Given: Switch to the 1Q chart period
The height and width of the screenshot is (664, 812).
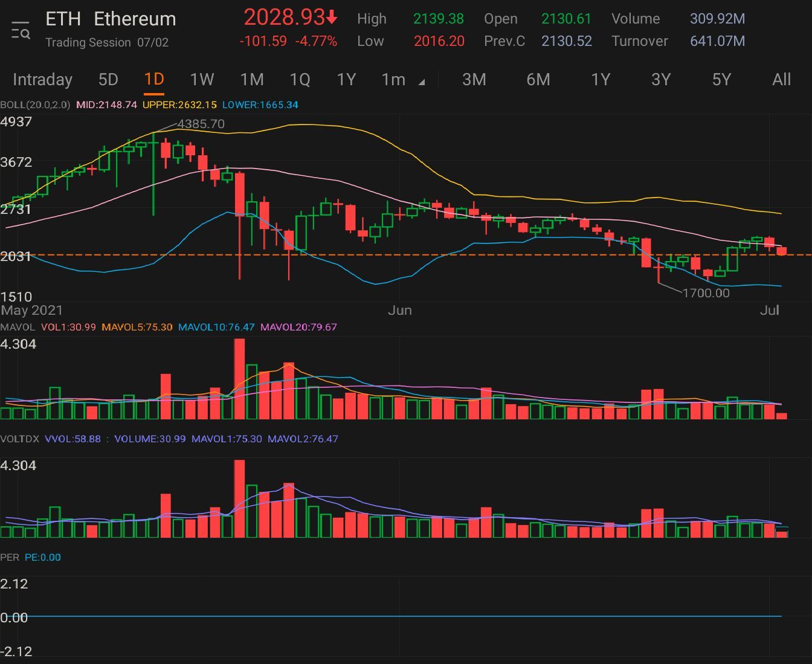Looking at the screenshot, I should [300, 80].
